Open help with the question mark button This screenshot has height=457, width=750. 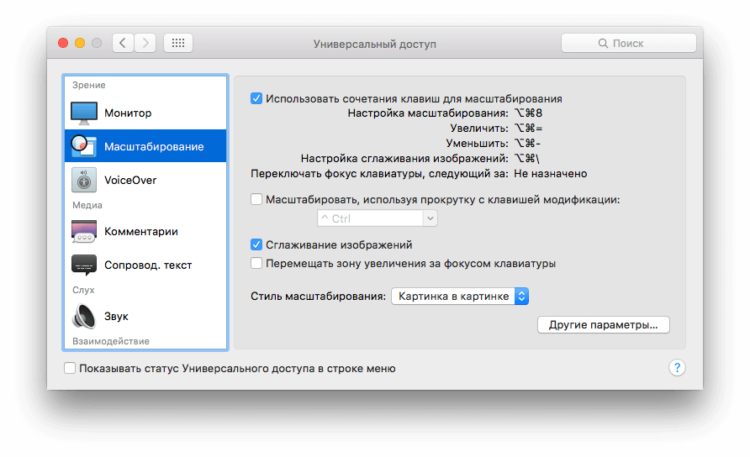(677, 368)
